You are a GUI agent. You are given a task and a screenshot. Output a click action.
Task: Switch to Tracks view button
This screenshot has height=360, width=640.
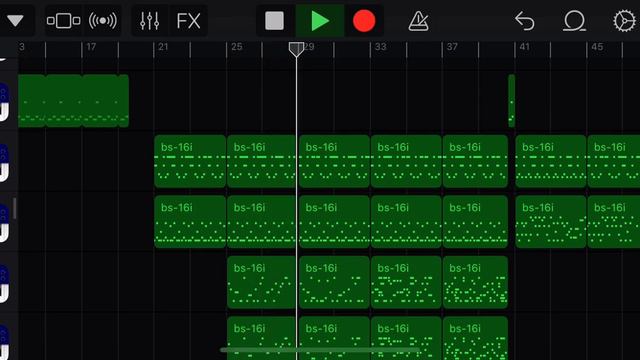point(63,20)
